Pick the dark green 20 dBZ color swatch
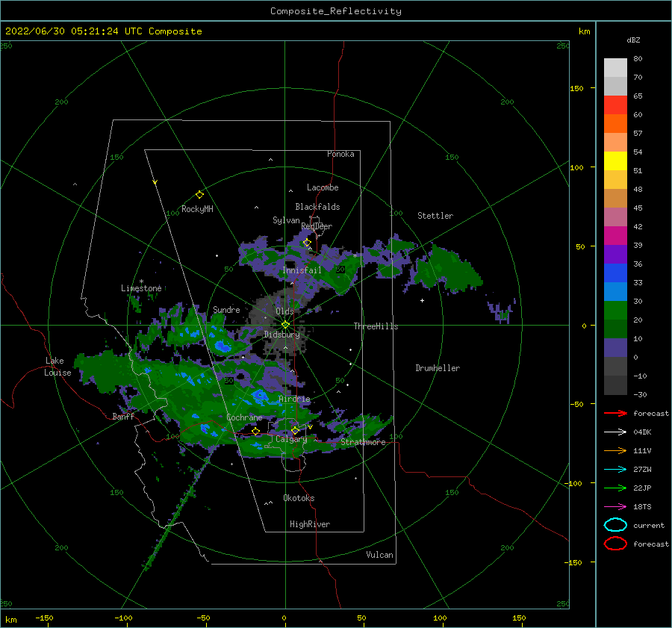 (x=615, y=329)
